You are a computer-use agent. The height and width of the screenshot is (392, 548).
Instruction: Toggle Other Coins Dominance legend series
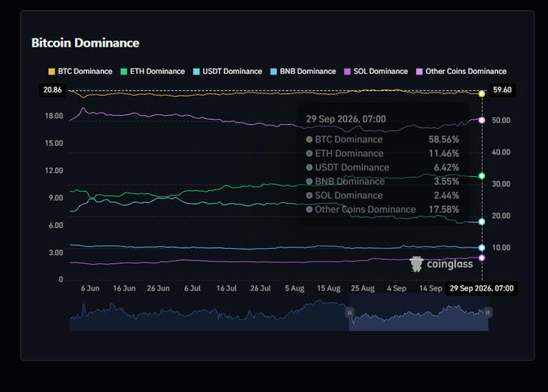[x=461, y=72]
